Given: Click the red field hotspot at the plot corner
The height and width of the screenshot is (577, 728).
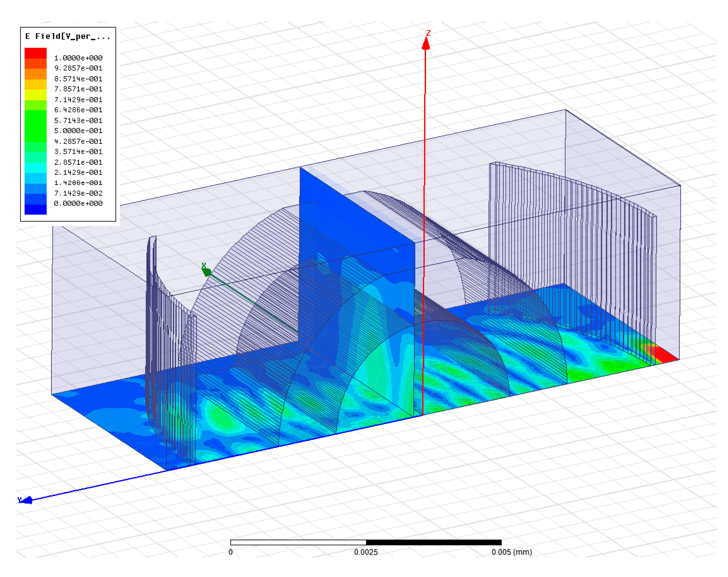Looking at the screenshot, I should tap(665, 355).
